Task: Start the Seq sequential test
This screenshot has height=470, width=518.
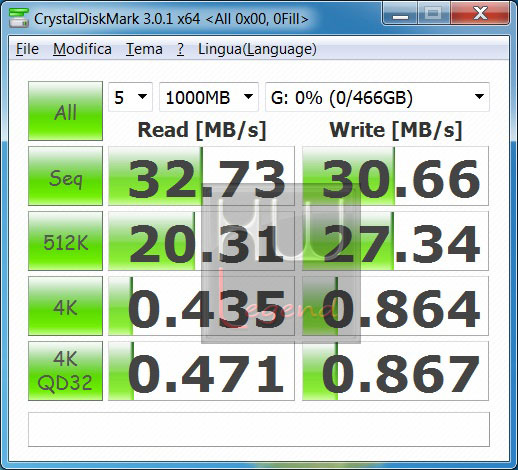Action: [x=65, y=176]
